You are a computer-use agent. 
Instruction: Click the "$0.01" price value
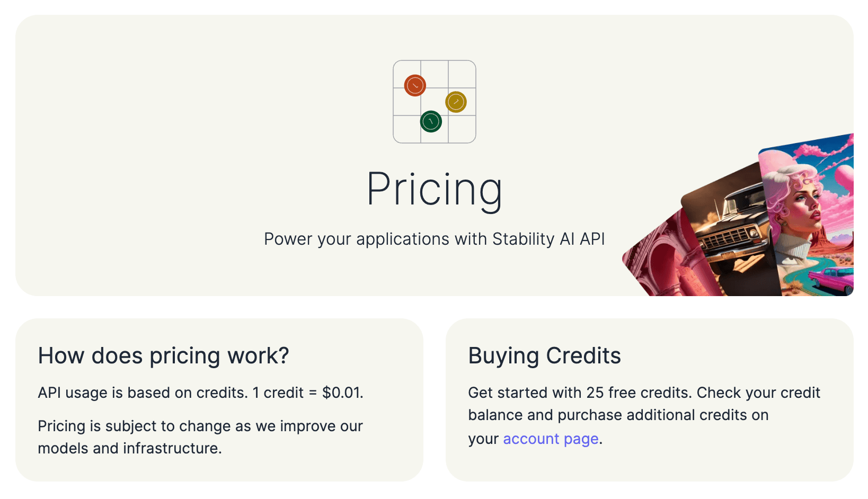[x=342, y=393]
